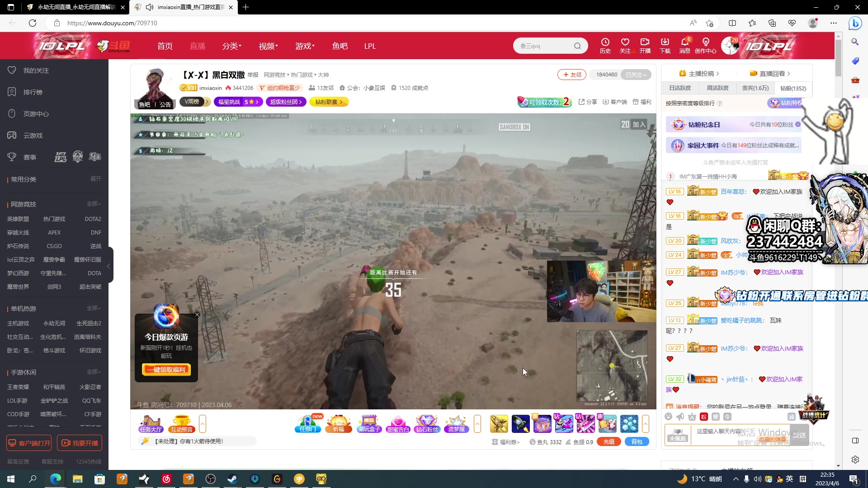Image resolution: width=868 pixels, height=488 pixels.
Task: Open 创作中心 creator center icon
Action: [x=706, y=45]
